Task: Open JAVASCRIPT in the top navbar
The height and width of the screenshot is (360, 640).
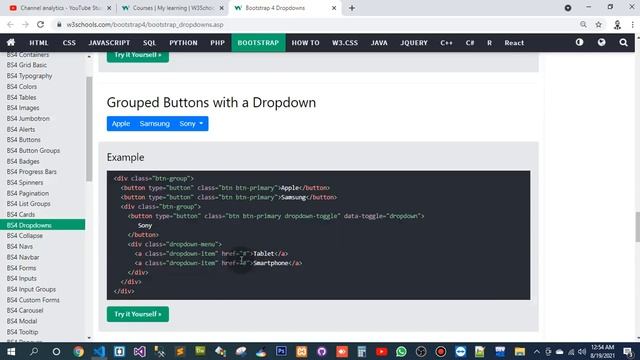Action: (109, 42)
